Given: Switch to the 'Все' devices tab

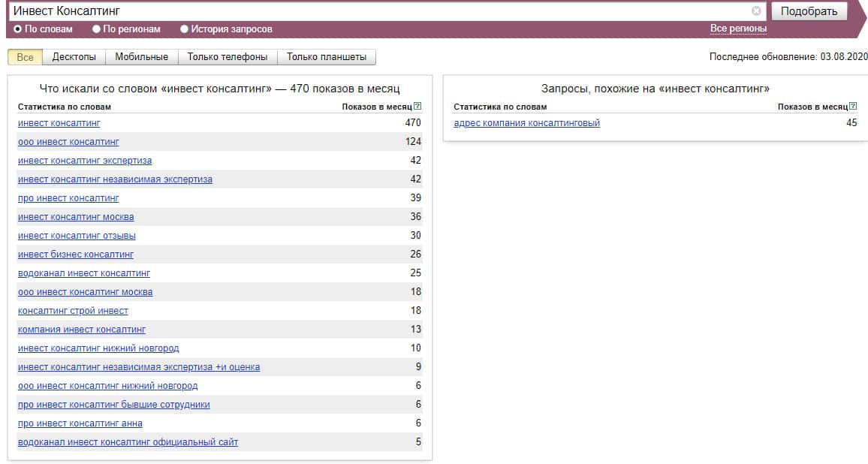Looking at the screenshot, I should (x=25, y=57).
